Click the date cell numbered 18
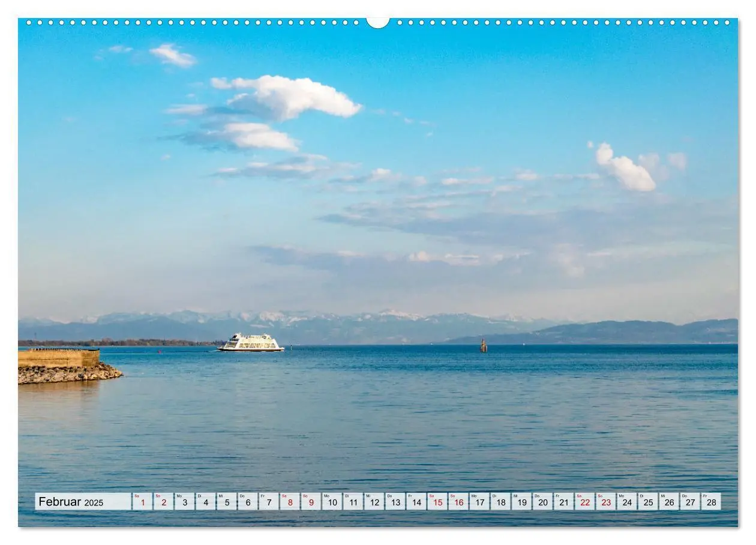This screenshot has height=545, width=756. [x=500, y=502]
